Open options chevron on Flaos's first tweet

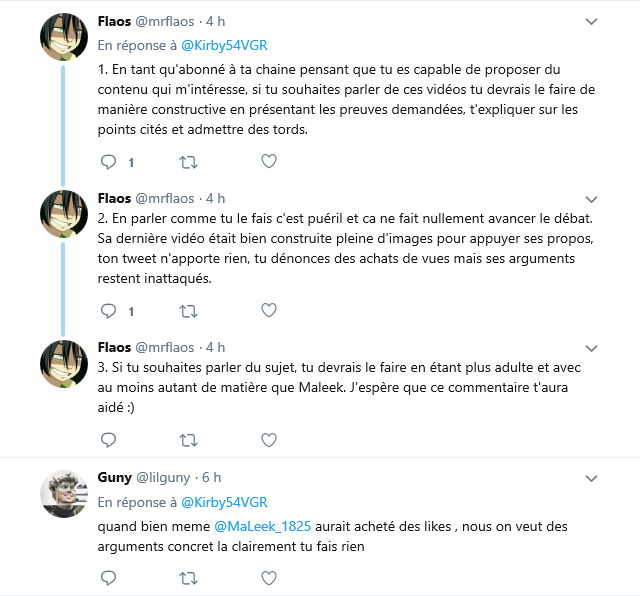click(591, 21)
